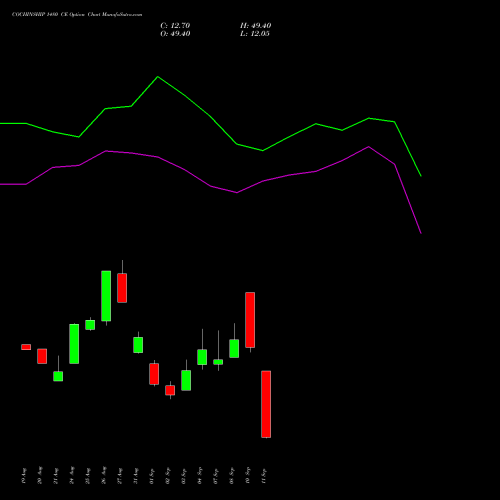The height and width of the screenshot is (500, 500).
Task: Click the COCHINSHIP CE Options chart title
Action: [x=77, y=15]
